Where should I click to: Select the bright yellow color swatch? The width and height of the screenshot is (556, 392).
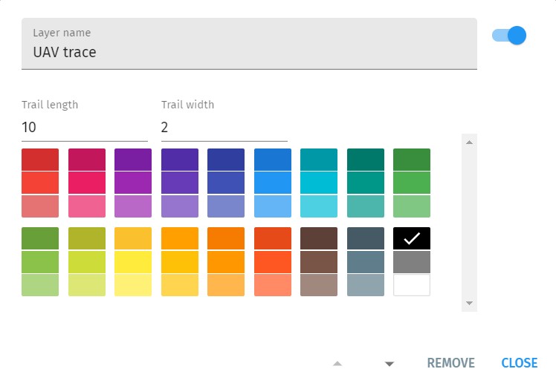point(133,262)
